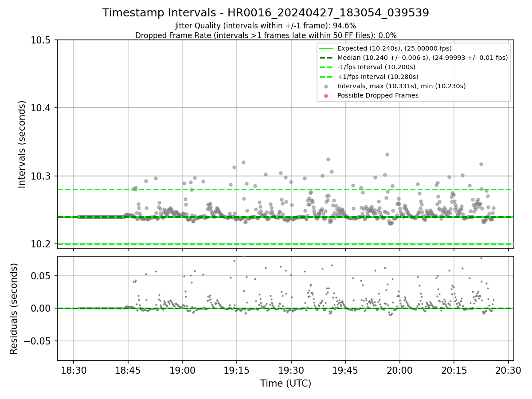Image resolution: width=532 pixels, height=399 pixels.
Task: Click the 'Time (UTC)' x-axis label
Action: 286,383
